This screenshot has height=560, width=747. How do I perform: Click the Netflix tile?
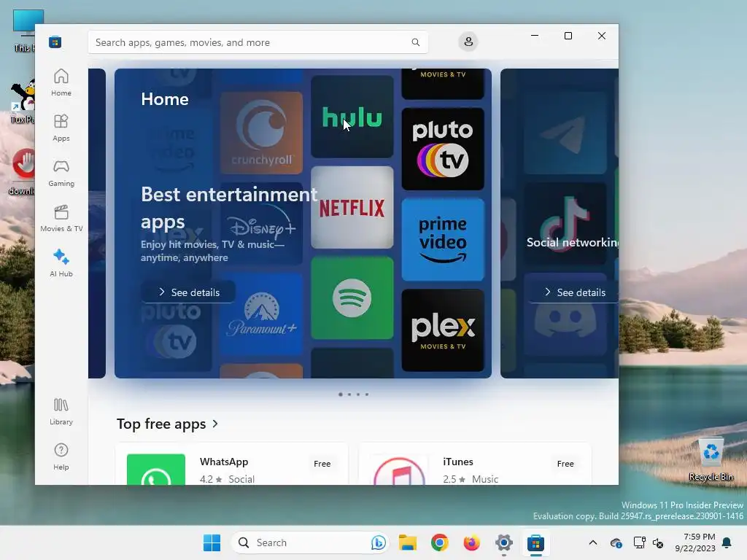click(352, 208)
